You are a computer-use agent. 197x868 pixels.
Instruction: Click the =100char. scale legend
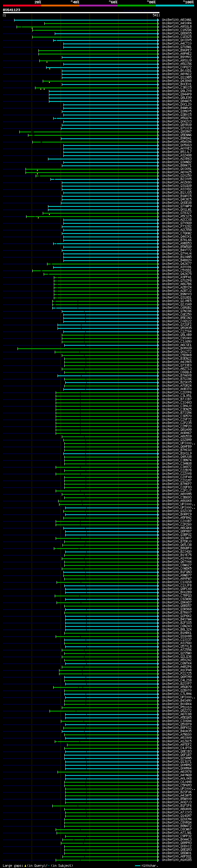coord(146,865)
